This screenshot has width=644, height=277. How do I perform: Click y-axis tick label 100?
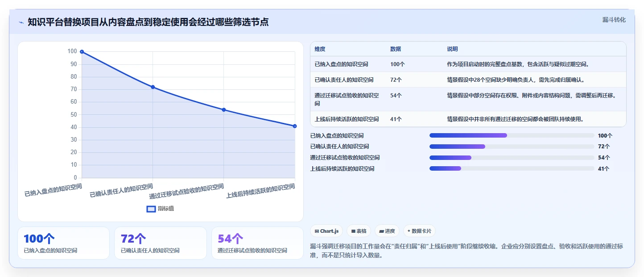point(72,51)
